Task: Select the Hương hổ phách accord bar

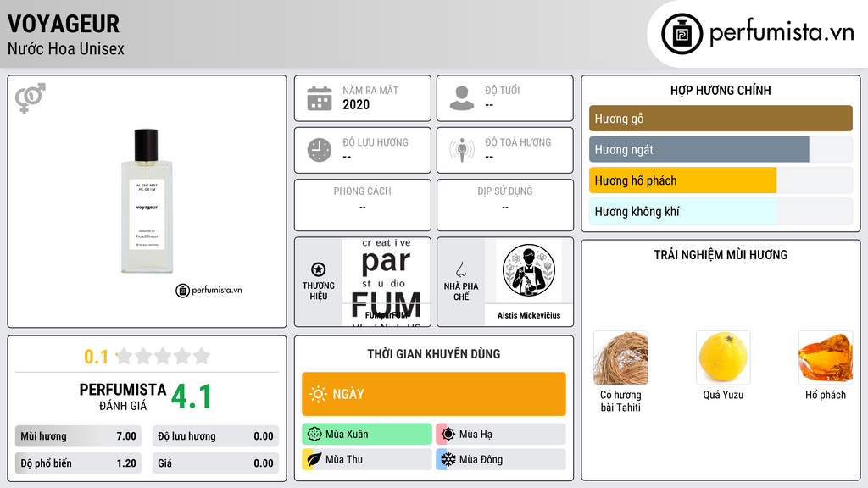Action: 721,180
